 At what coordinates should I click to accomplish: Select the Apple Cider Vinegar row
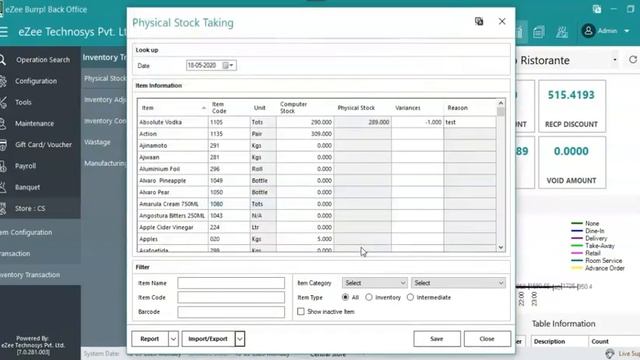[x=317, y=227]
